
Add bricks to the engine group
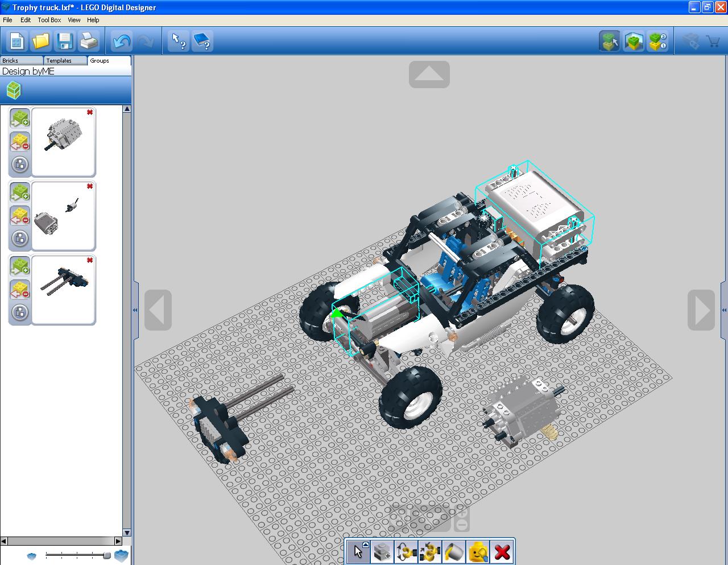pos(20,118)
